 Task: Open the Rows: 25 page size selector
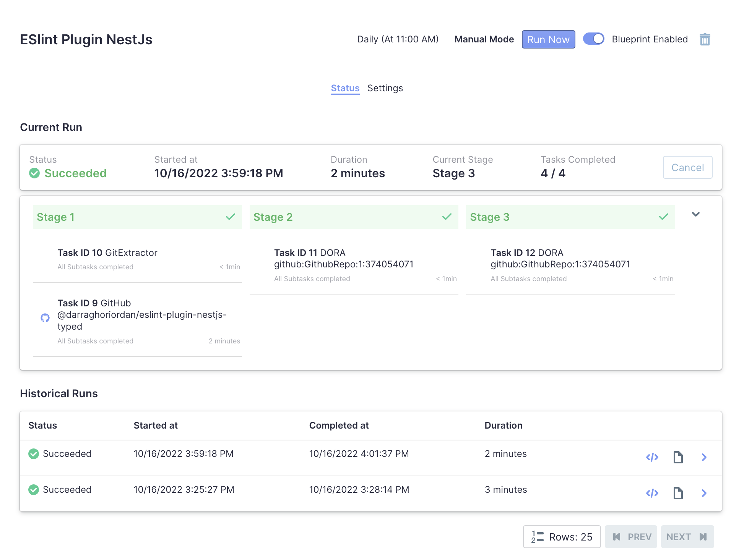(x=562, y=537)
